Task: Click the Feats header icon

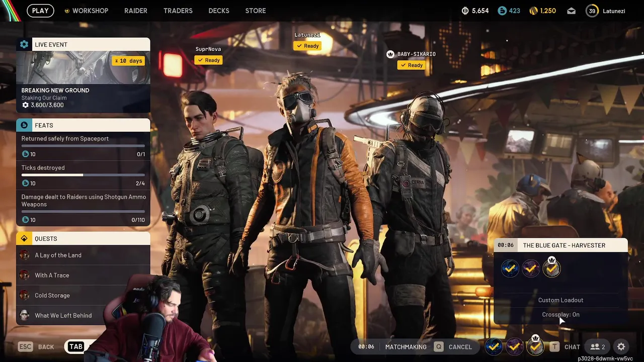Action: point(24,125)
